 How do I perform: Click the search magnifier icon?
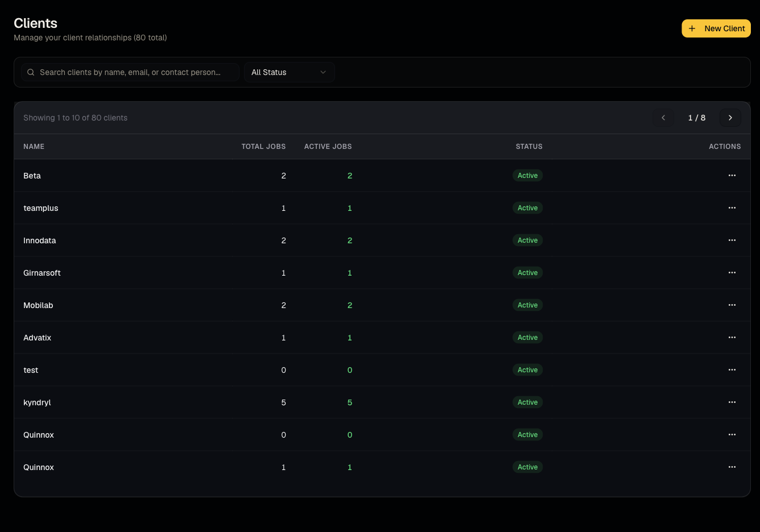pyautogui.click(x=31, y=72)
